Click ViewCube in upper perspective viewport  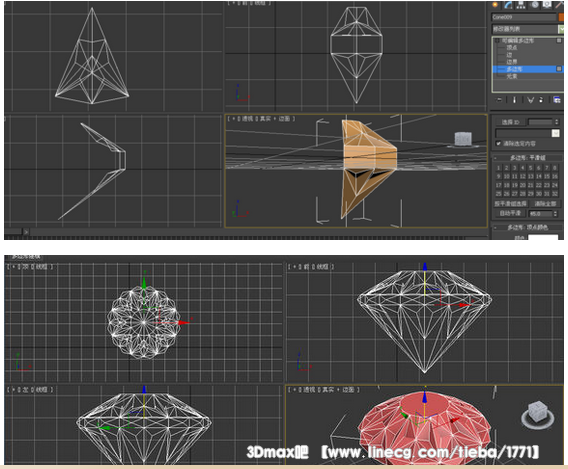(x=463, y=139)
